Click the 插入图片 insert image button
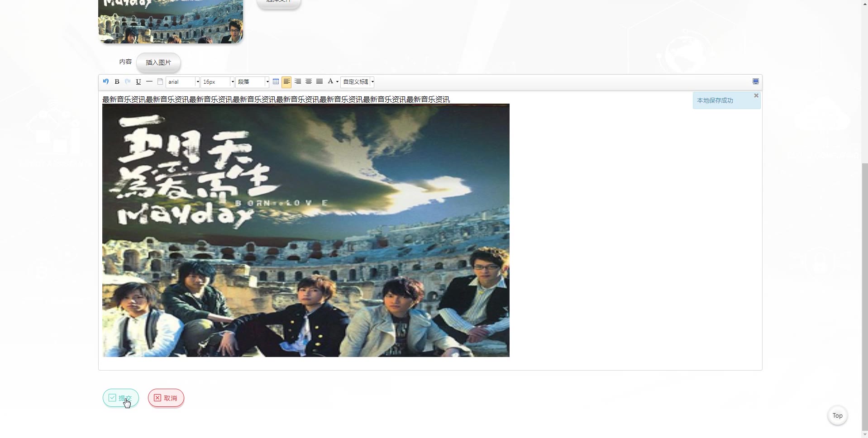 [x=158, y=62]
